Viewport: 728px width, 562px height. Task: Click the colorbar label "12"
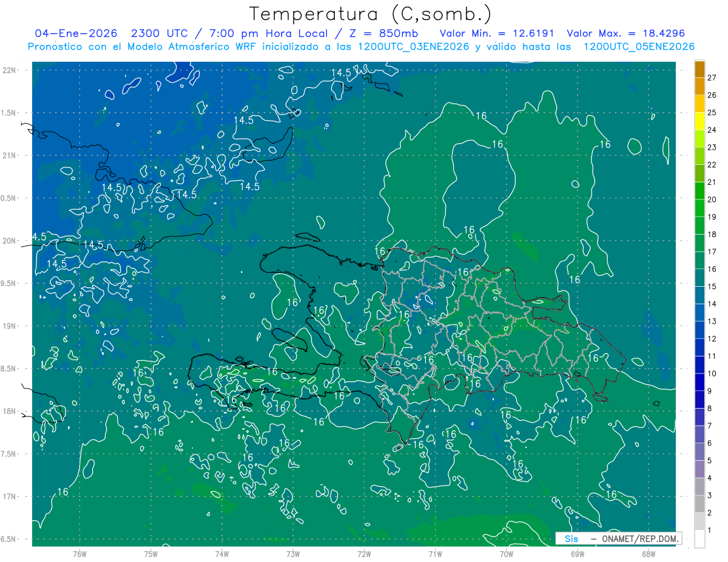tap(712, 339)
